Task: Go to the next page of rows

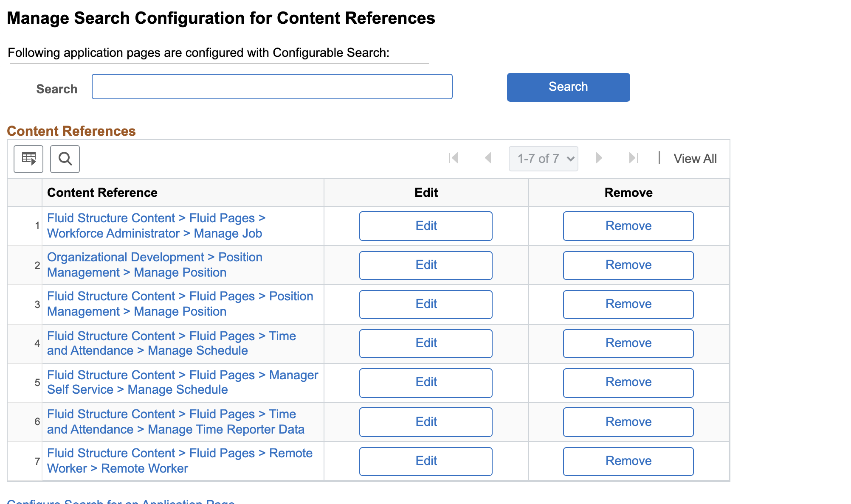Action: pyautogui.click(x=599, y=158)
